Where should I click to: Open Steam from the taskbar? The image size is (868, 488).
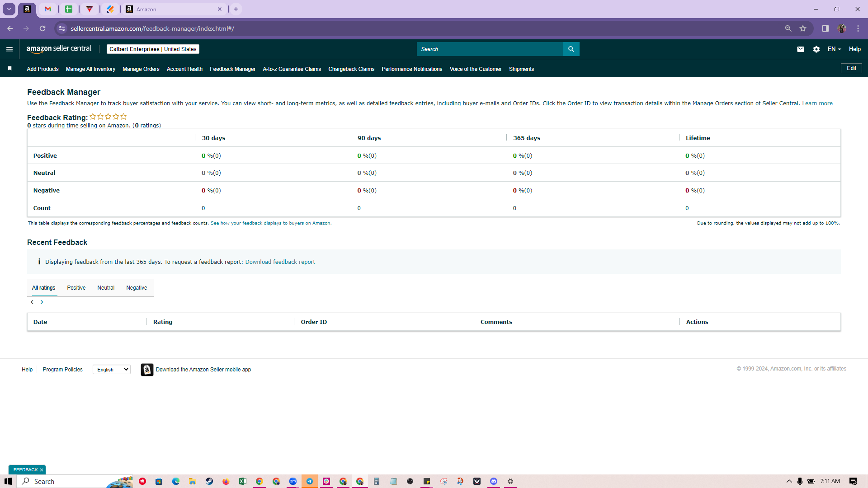click(x=209, y=481)
